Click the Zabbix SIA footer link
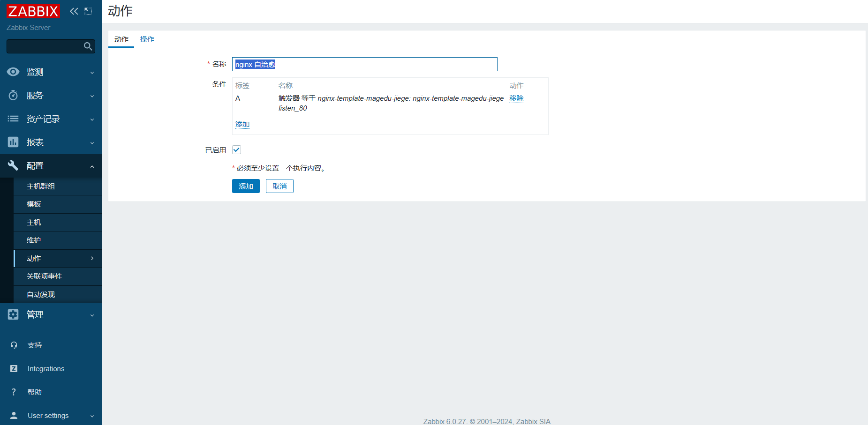The height and width of the screenshot is (425, 868). pos(533,421)
